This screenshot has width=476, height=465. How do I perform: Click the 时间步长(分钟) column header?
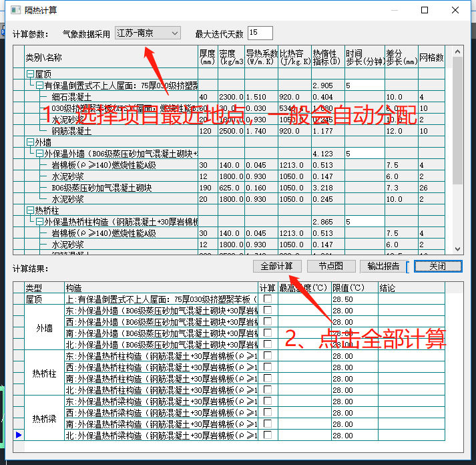[x=365, y=57]
